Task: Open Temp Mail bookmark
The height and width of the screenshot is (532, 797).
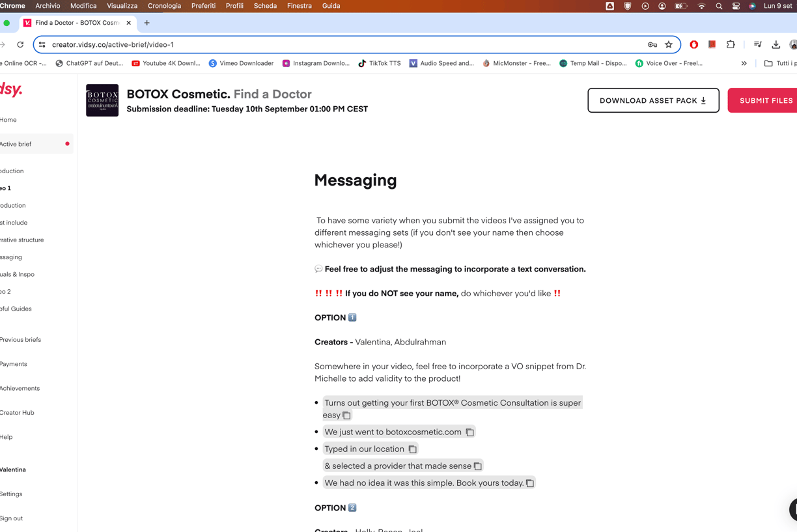Action: click(593, 64)
